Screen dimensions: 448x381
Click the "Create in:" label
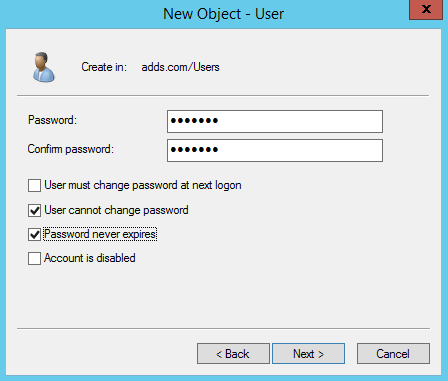(104, 67)
